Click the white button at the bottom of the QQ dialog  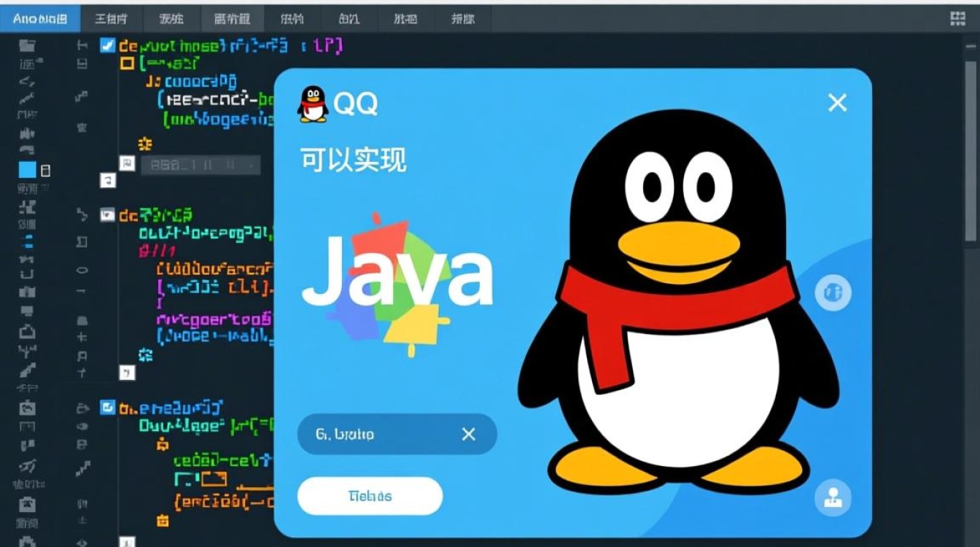(369, 495)
